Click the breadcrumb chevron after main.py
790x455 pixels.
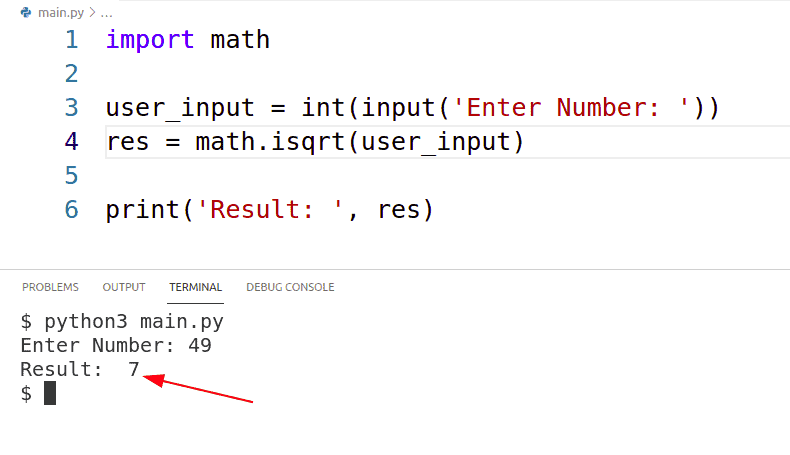tap(90, 13)
